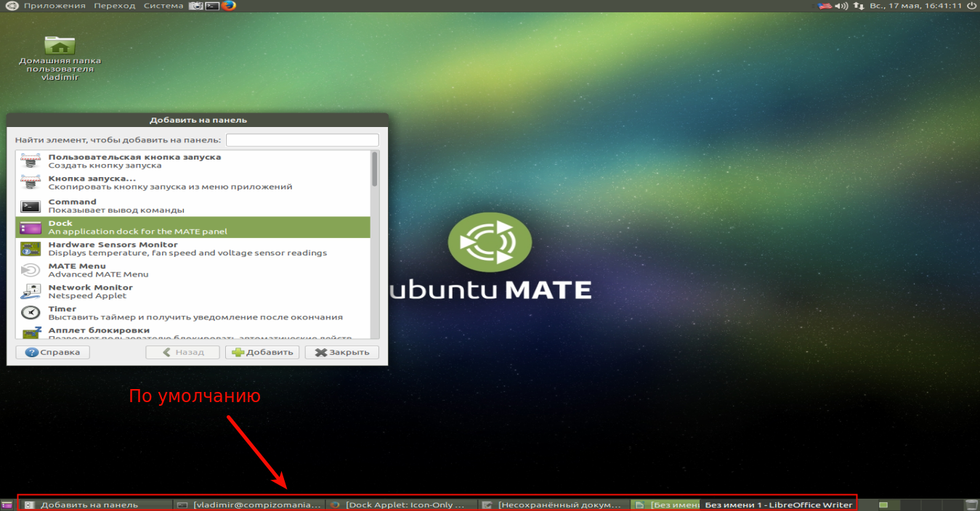
Task: Switch to vladimir@compizomania terminal taskbar window
Action: (249, 504)
